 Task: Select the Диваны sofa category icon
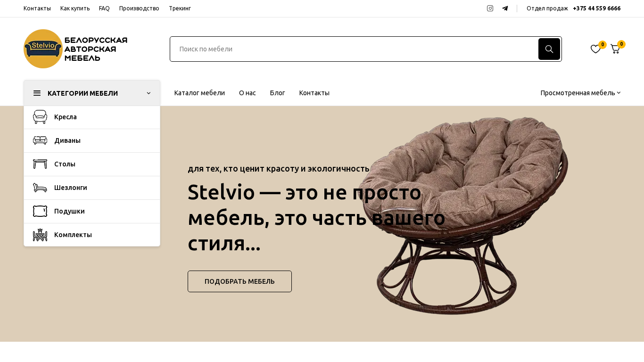tap(40, 140)
